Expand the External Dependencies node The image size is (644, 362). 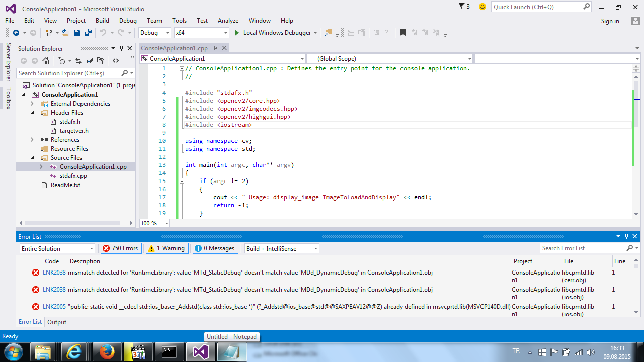point(32,104)
